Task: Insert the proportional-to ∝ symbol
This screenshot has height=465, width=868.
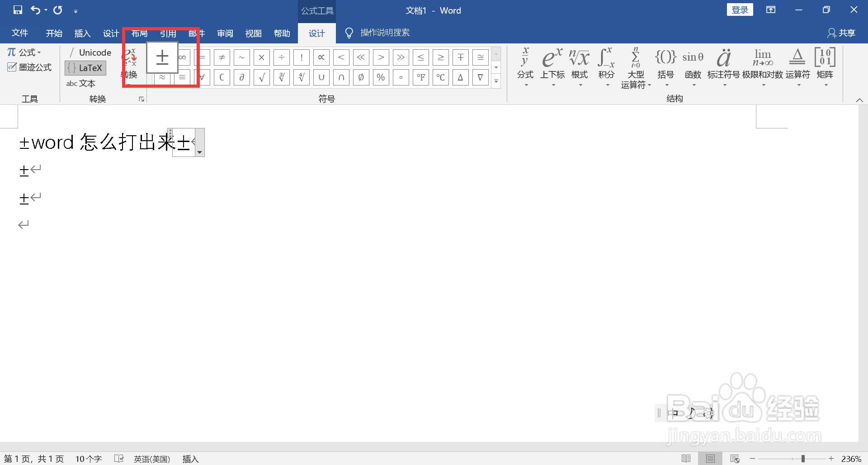Action: tap(321, 57)
